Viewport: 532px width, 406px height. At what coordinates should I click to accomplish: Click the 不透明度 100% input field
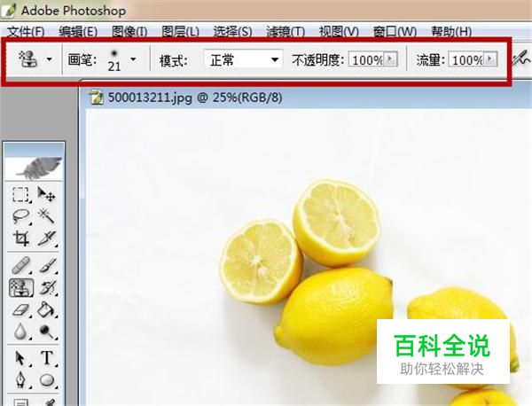coord(367,59)
